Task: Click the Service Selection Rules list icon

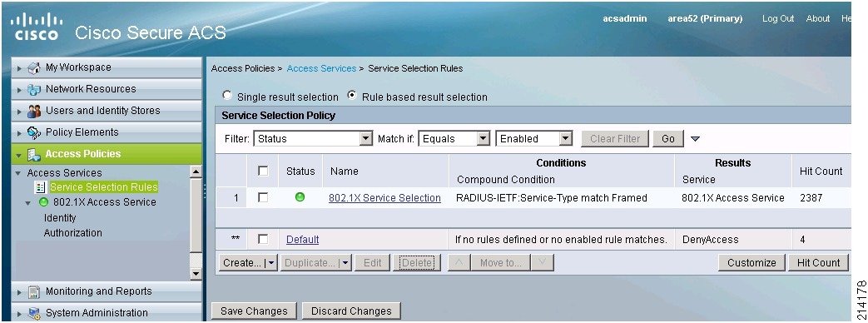Action: click(x=41, y=187)
